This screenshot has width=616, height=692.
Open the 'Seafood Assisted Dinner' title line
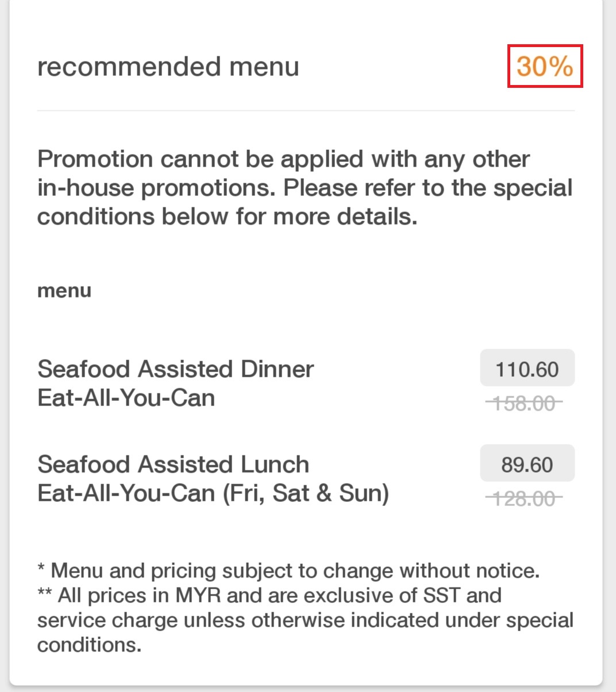pyautogui.click(x=175, y=369)
